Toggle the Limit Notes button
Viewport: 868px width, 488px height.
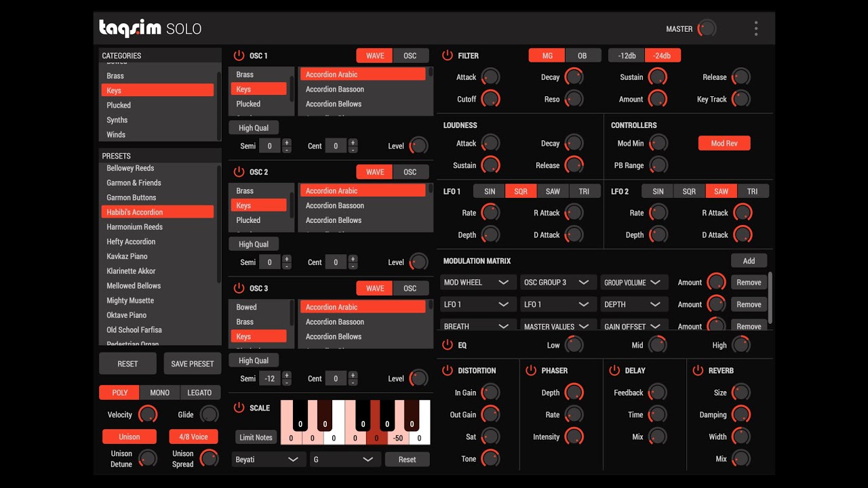pos(256,437)
